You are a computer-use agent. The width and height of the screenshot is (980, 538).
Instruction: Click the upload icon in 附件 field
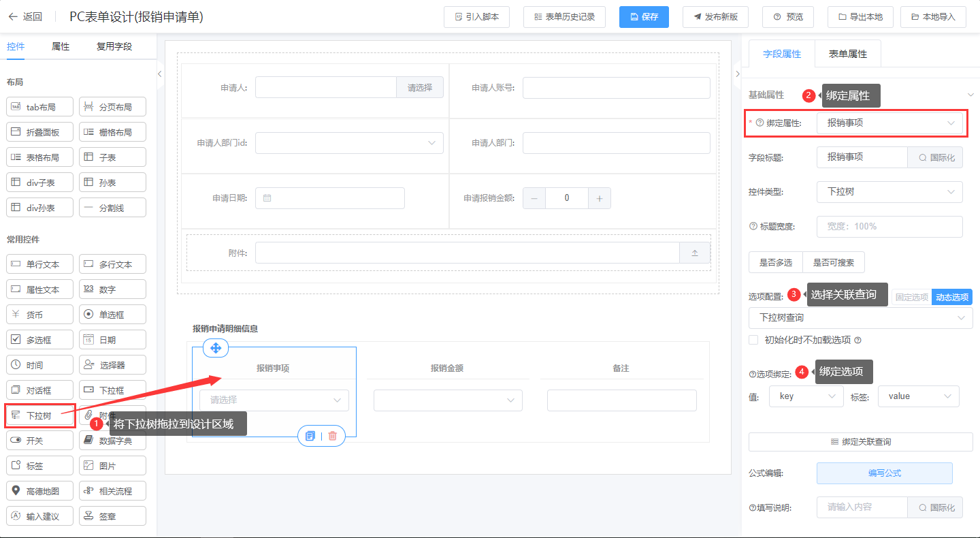click(695, 253)
